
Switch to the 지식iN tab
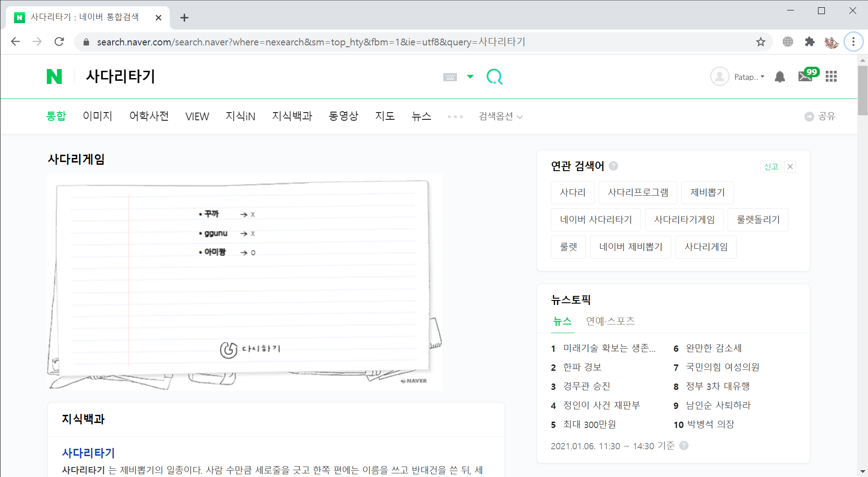[x=240, y=116]
